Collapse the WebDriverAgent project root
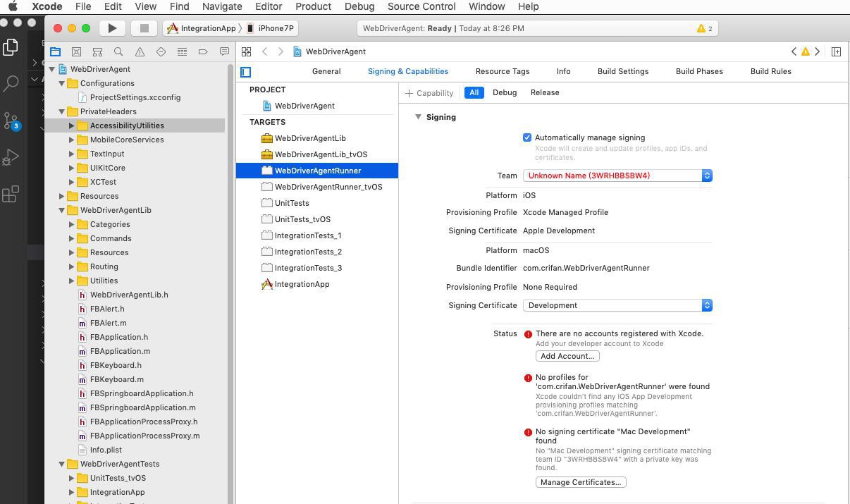Image resolution: width=850 pixels, height=504 pixels. tap(52, 69)
